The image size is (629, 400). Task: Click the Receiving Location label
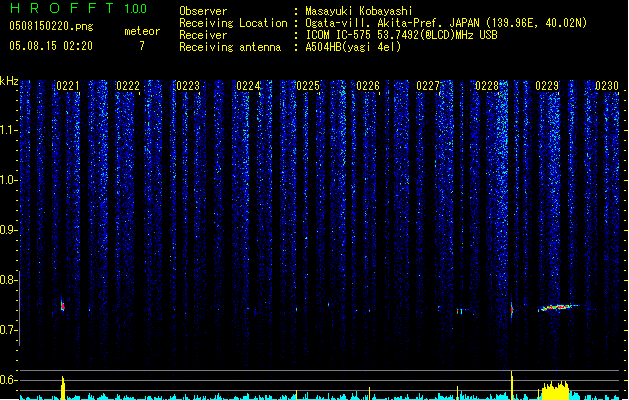tap(233, 23)
